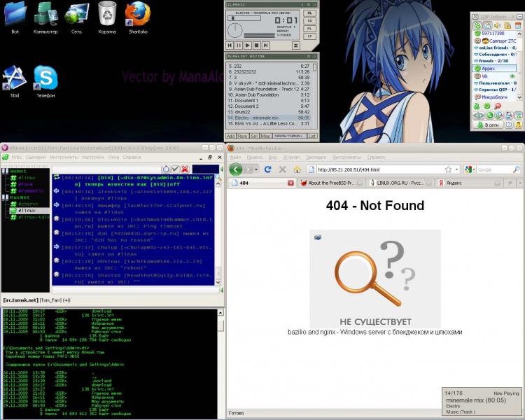Open the 'Инструменты' menu in KVIrc

click(64, 157)
